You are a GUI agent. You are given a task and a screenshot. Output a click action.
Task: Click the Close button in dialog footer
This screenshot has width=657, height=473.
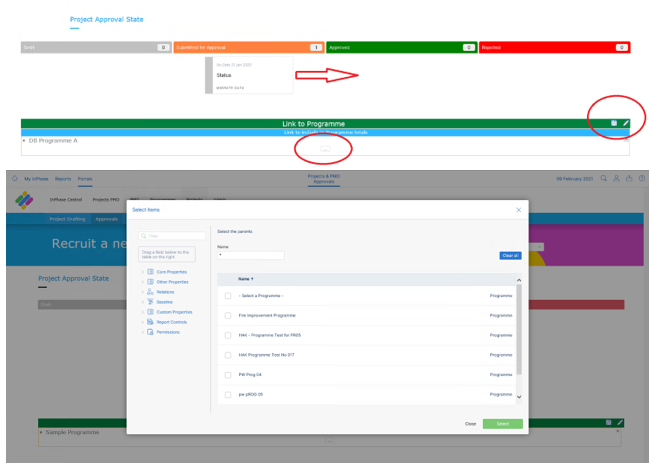(x=470, y=424)
